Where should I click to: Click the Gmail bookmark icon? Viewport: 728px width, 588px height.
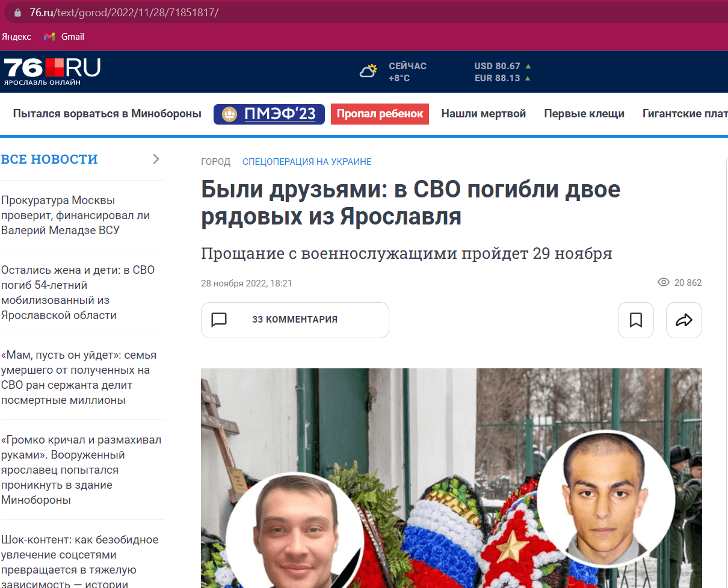pos(49,37)
